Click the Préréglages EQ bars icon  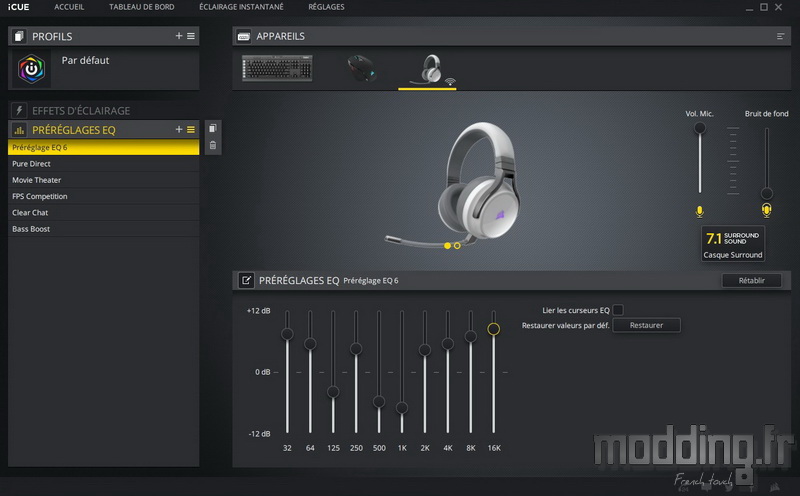[x=19, y=130]
